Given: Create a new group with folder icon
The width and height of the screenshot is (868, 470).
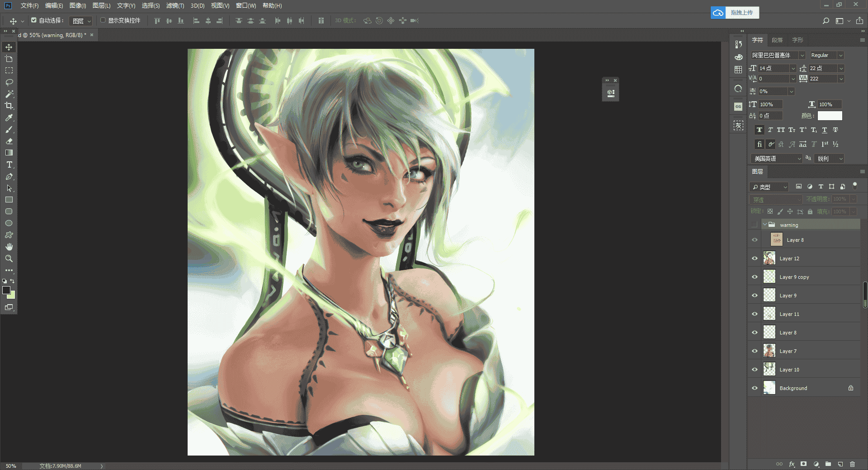Looking at the screenshot, I should pyautogui.click(x=828, y=464).
